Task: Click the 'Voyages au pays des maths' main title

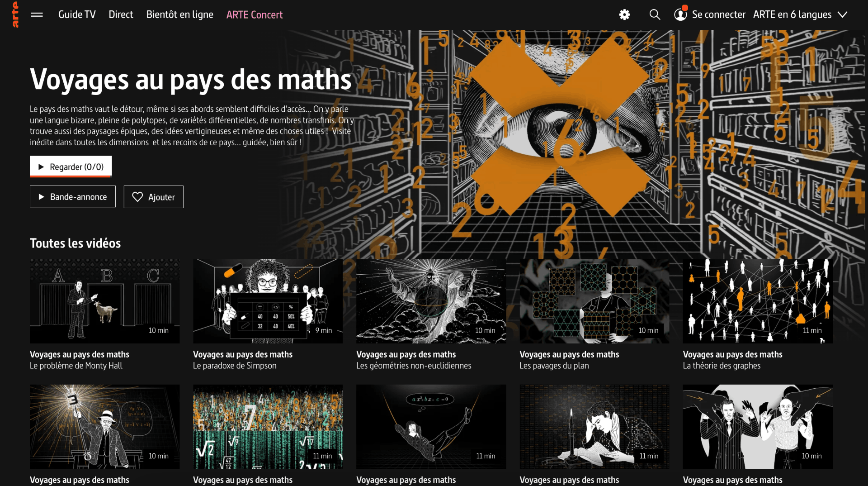Action: coord(191,80)
